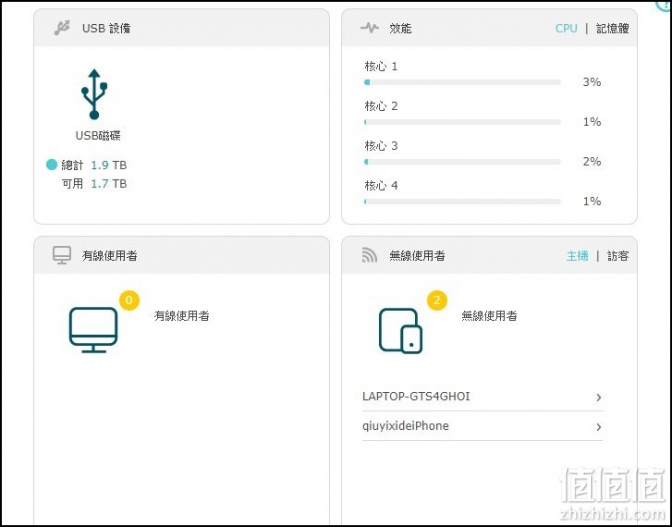The height and width of the screenshot is (527, 672).
Task: Click the 1% value for core 4
Action: point(592,201)
